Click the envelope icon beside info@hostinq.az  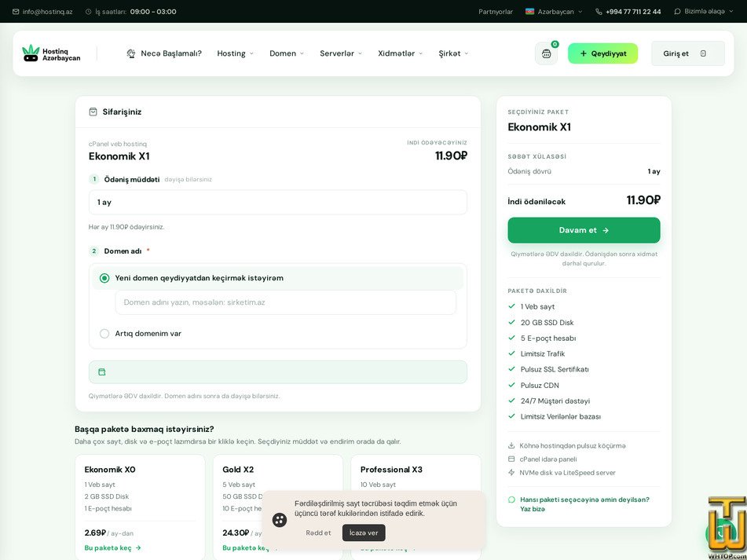point(16,12)
